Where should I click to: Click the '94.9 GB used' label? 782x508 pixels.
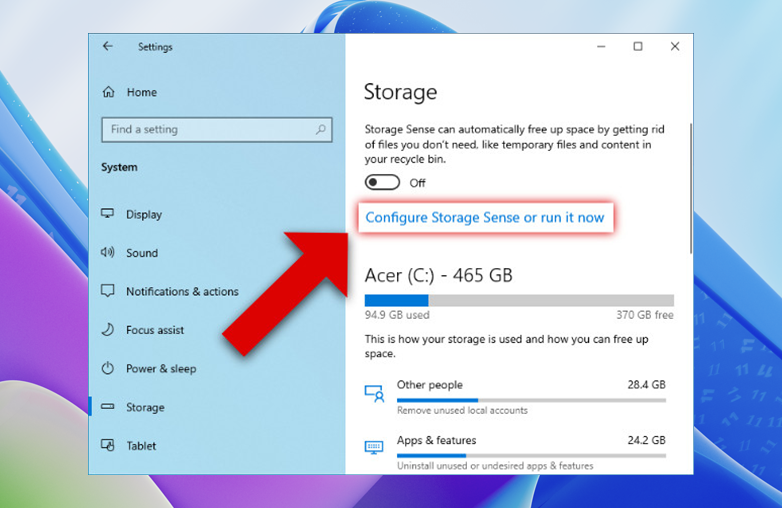click(397, 315)
